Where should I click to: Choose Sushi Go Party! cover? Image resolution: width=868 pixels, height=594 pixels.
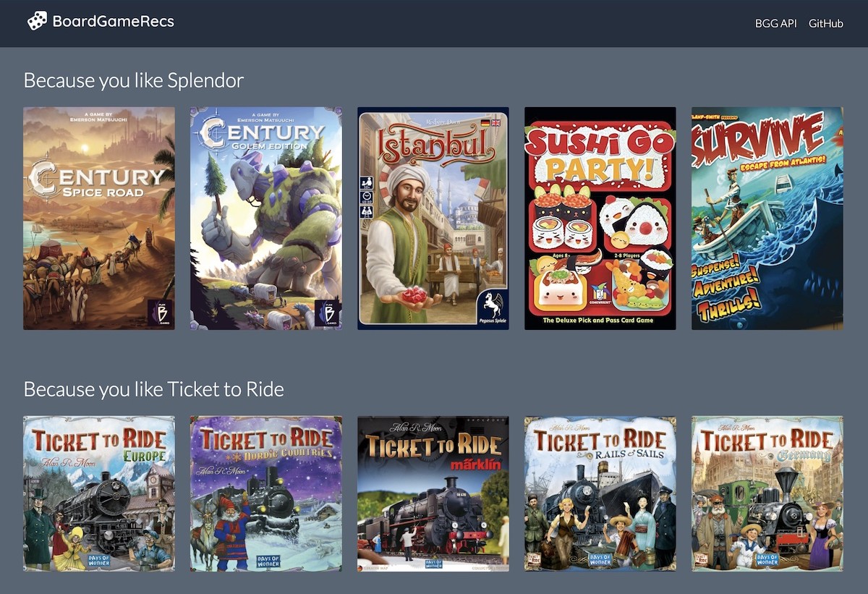pyautogui.click(x=600, y=218)
